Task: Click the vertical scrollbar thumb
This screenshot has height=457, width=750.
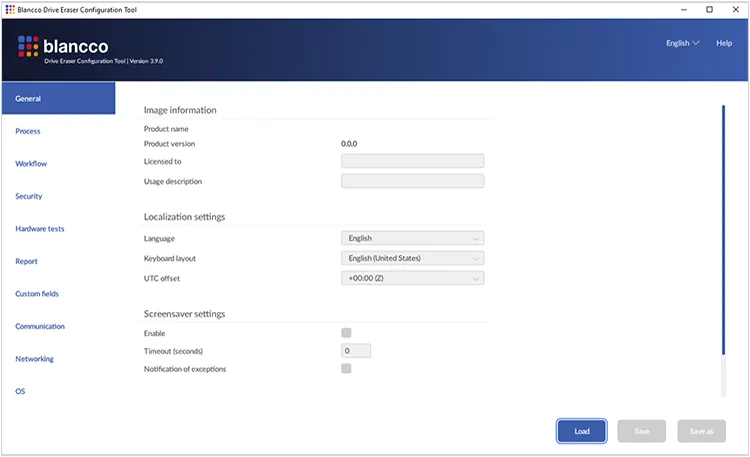Action: 723,230
